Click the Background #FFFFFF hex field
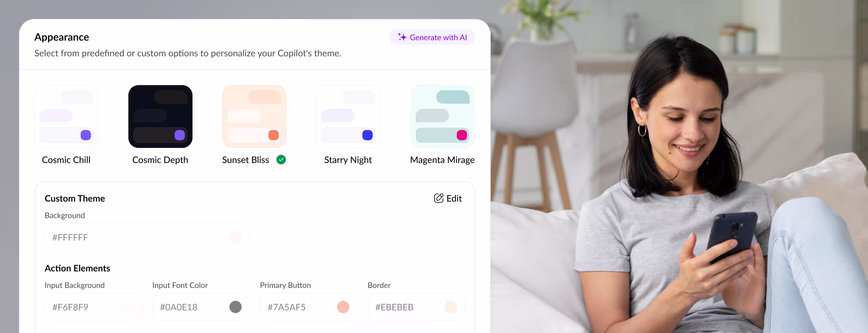Image resolution: width=868 pixels, height=333 pixels. point(147,237)
